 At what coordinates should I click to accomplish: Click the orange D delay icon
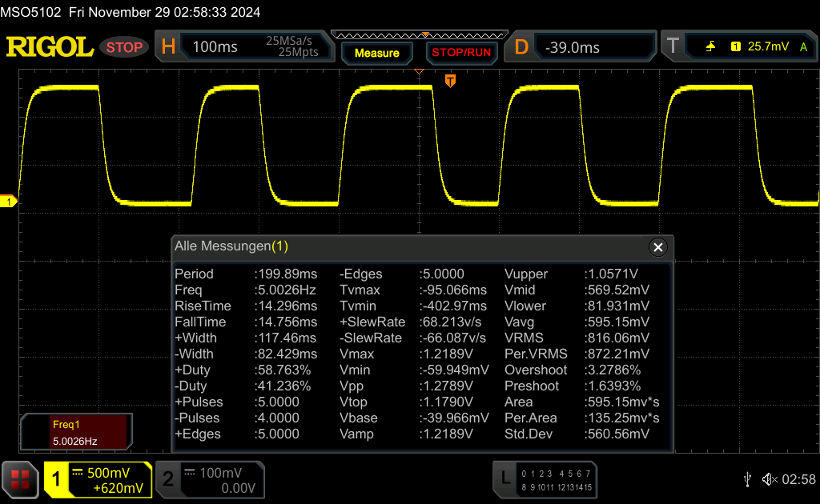(521, 47)
